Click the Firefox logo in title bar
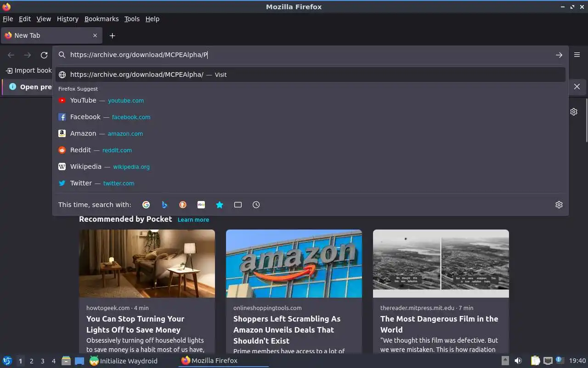Viewport: 588px width, 368px height. click(x=6, y=6)
